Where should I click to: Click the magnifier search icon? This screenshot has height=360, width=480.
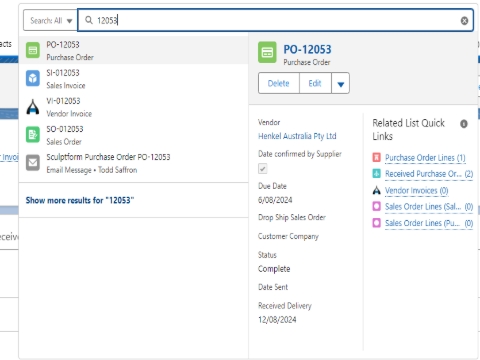(x=89, y=20)
